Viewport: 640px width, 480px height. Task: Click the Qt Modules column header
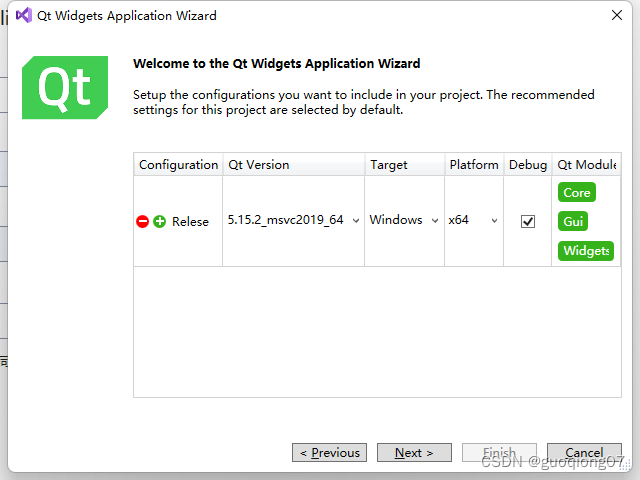(587, 164)
